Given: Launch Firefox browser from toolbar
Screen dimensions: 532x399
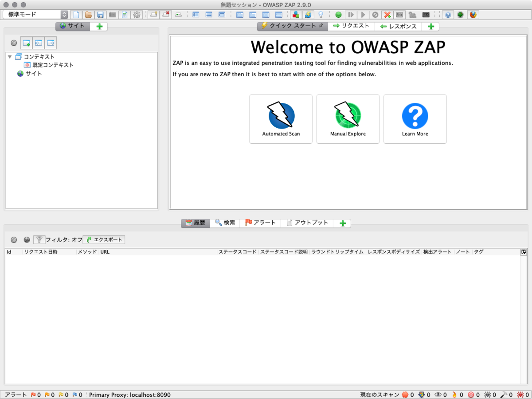Looking at the screenshot, I should (473, 15).
